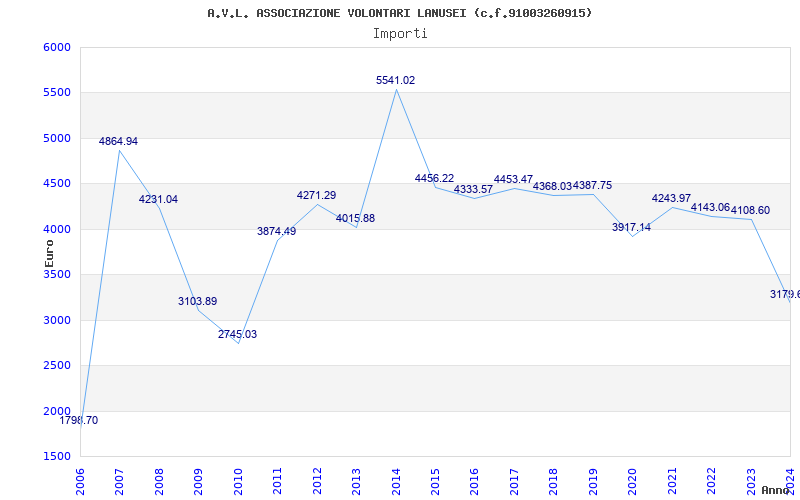Screen dimensions: 800x500
Task: Click the data label 4231.04
Action: pos(158,199)
